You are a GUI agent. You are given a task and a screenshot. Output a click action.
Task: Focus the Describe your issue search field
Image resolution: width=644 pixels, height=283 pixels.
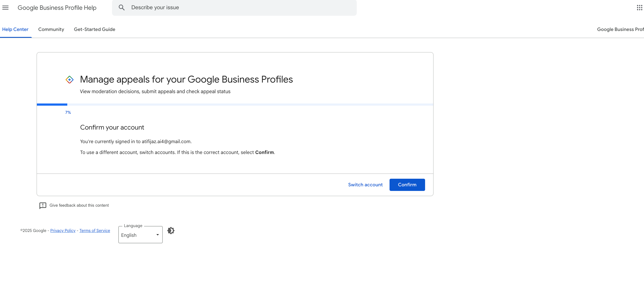pyautogui.click(x=234, y=8)
